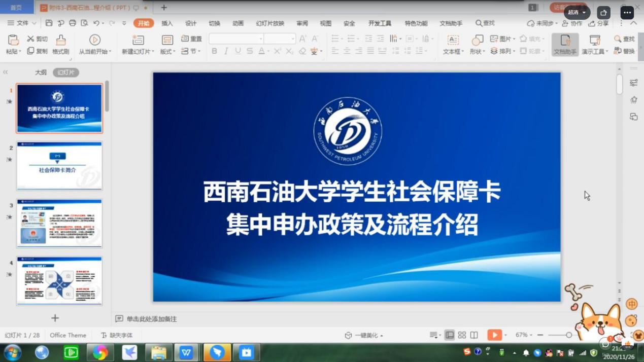Switch to slide sorter grid view
This screenshot has width=644, height=362.
pyautogui.click(x=462, y=335)
